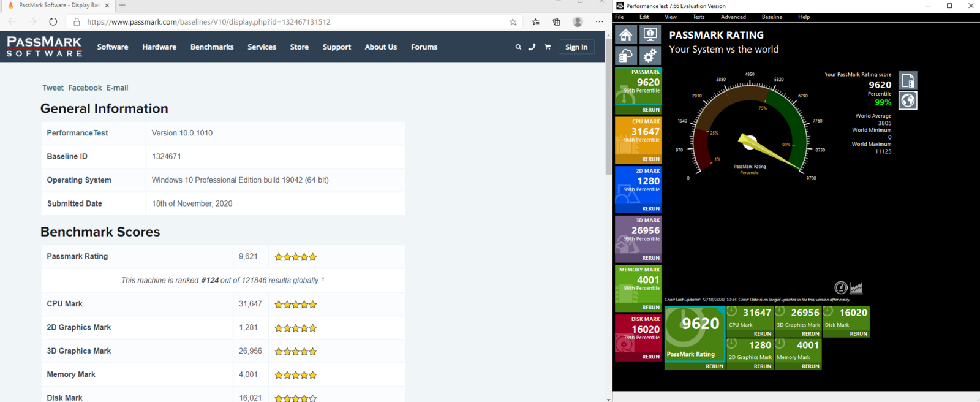The width and height of the screenshot is (980, 402).
Task: Click the E-mail share link
Action: click(x=117, y=88)
